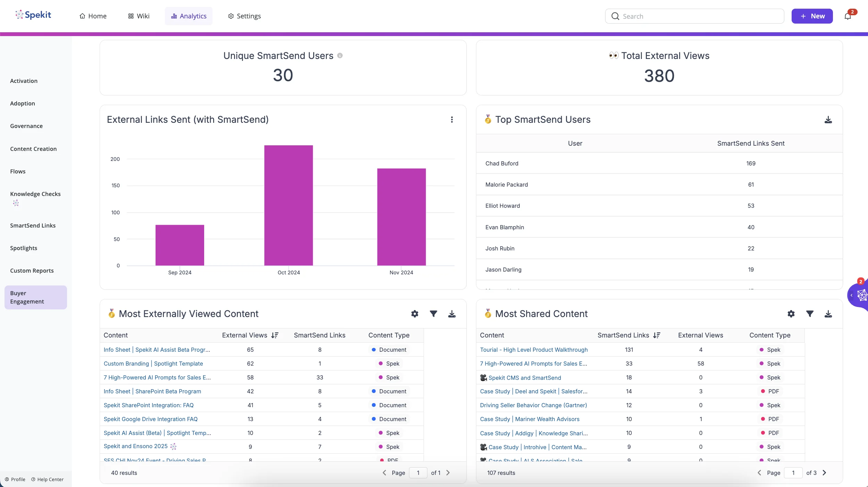Open Governance analytics section
Image resolution: width=868 pixels, height=487 pixels.
point(26,126)
